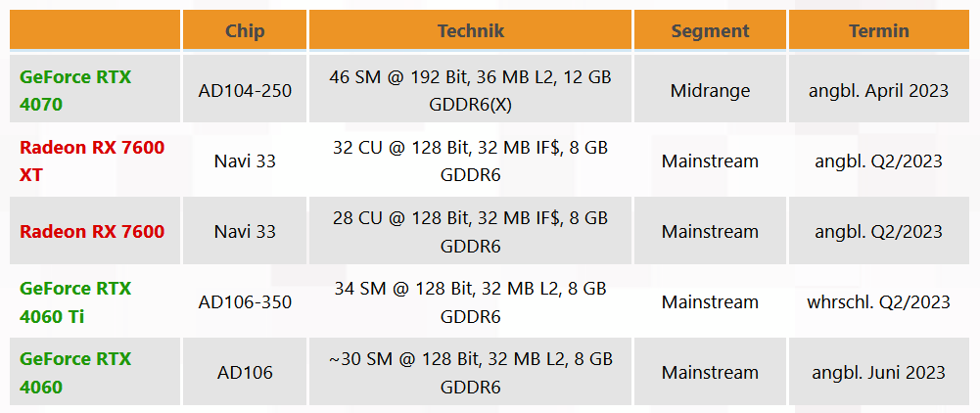Image resolution: width=980 pixels, height=413 pixels.
Task: Select the GeForce RTX 4060 Ti entry
Action: pos(75,302)
